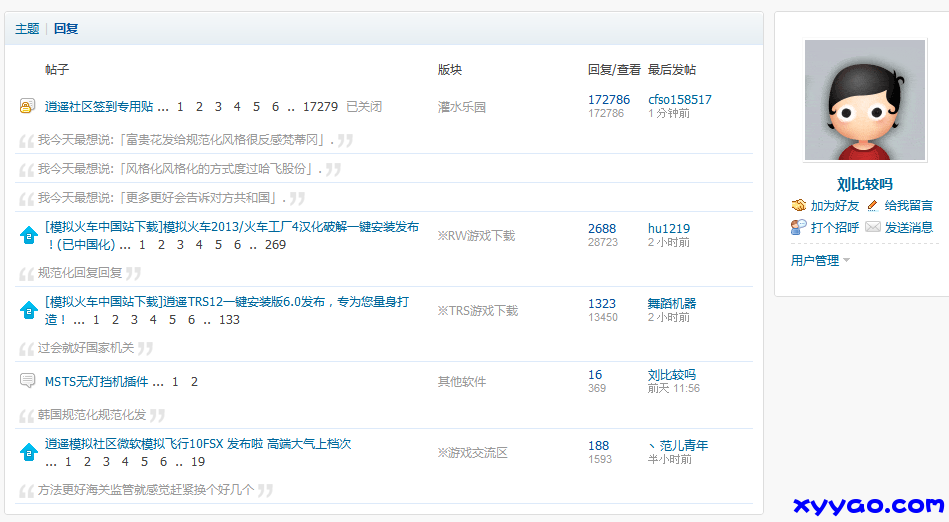Screen dimensions: 949x522
Task: Open the ※RW游戏下载 board link
Action: click(x=476, y=236)
